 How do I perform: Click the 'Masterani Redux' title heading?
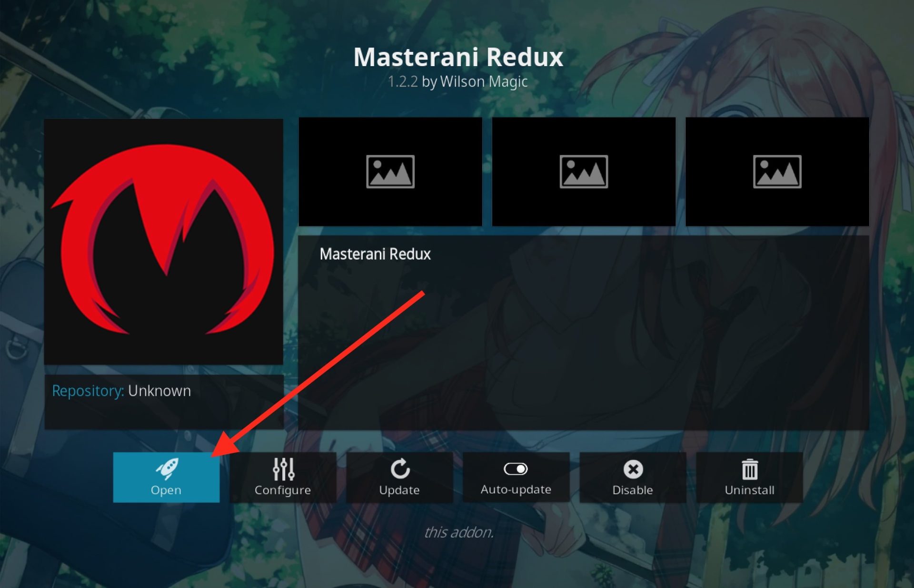pyautogui.click(x=458, y=57)
